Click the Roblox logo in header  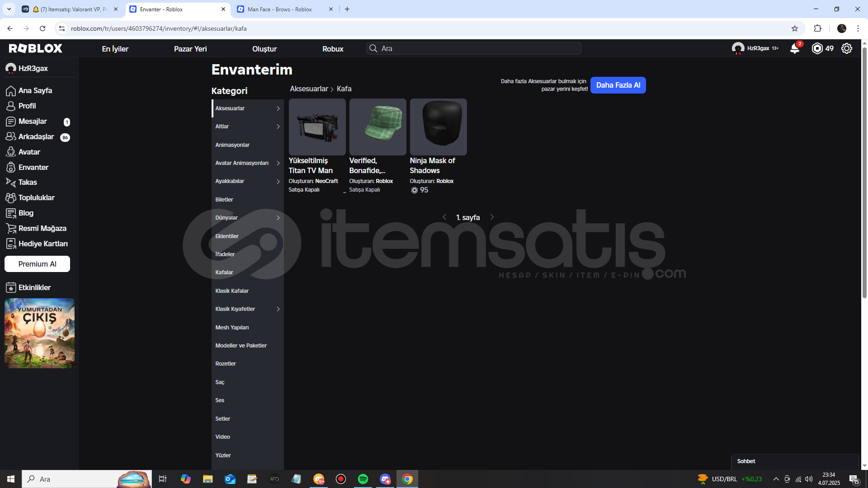[x=36, y=48]
